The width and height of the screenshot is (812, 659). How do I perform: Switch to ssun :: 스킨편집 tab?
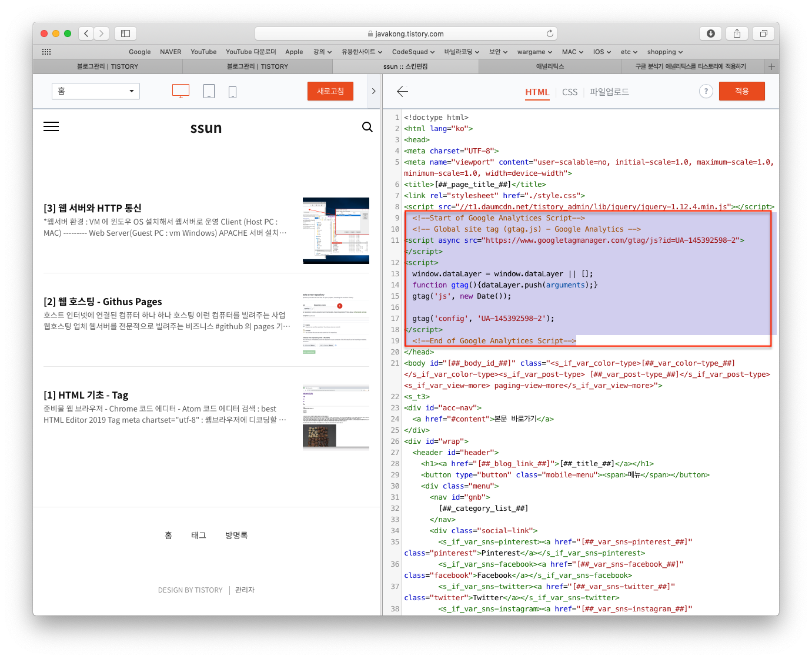click(405, 66)
